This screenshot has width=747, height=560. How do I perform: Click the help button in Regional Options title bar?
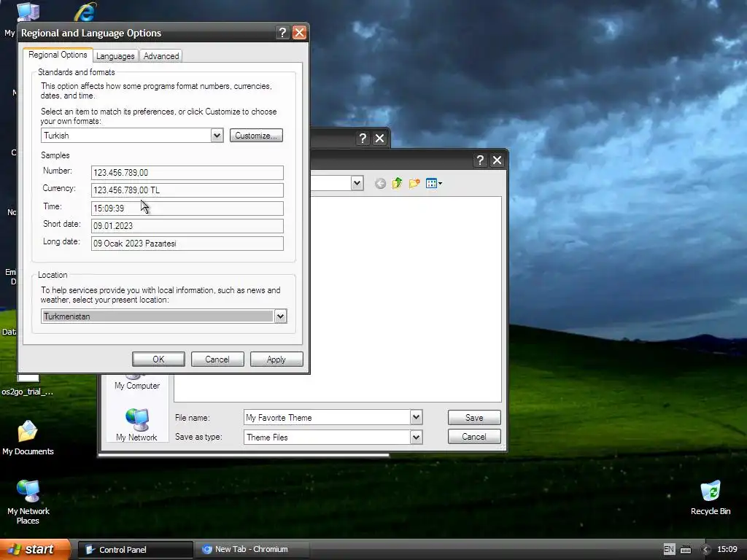282,32
